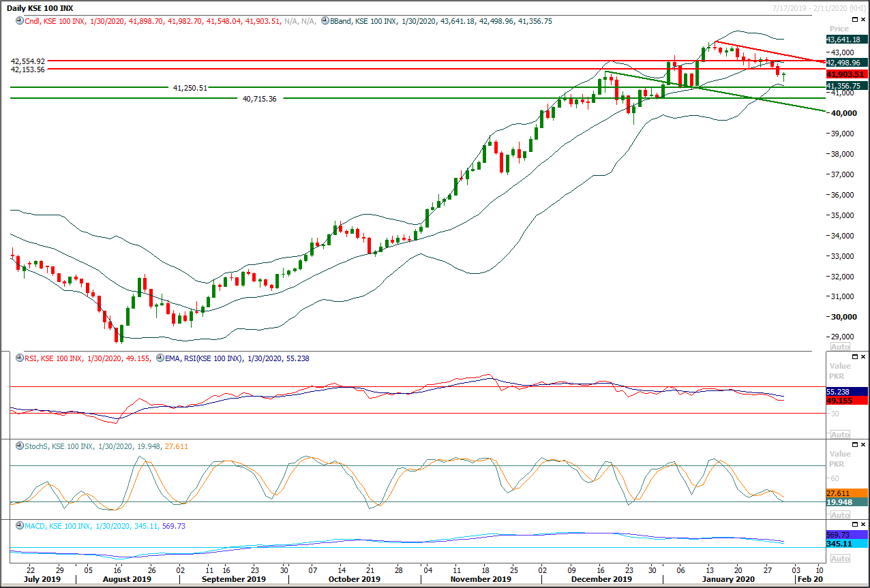Click the clock icon next to RSI legend
The height and width of the screenshot is (588, 870).
point(18,358)
